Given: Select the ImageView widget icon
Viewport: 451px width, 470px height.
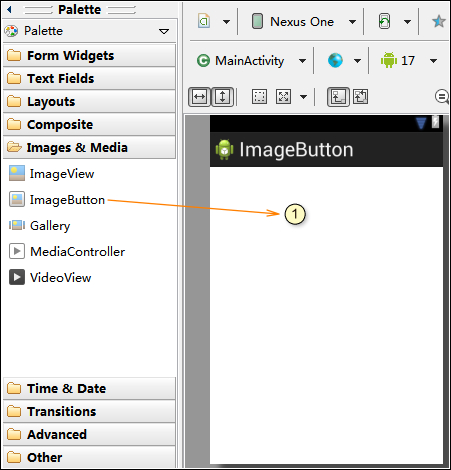Looking at the screenshot, I should click(x=17, y=173).
